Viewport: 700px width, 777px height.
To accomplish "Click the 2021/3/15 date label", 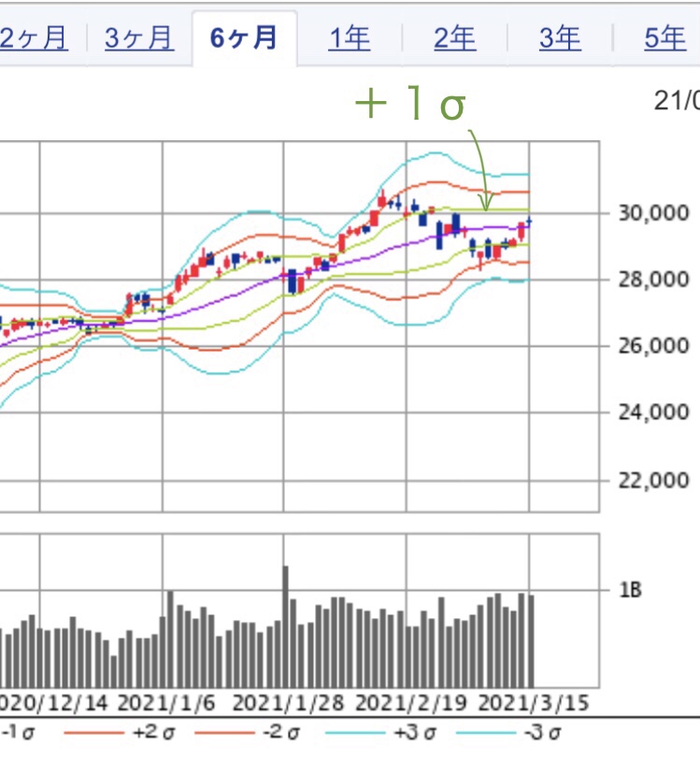I will click(x=533, y=703).
